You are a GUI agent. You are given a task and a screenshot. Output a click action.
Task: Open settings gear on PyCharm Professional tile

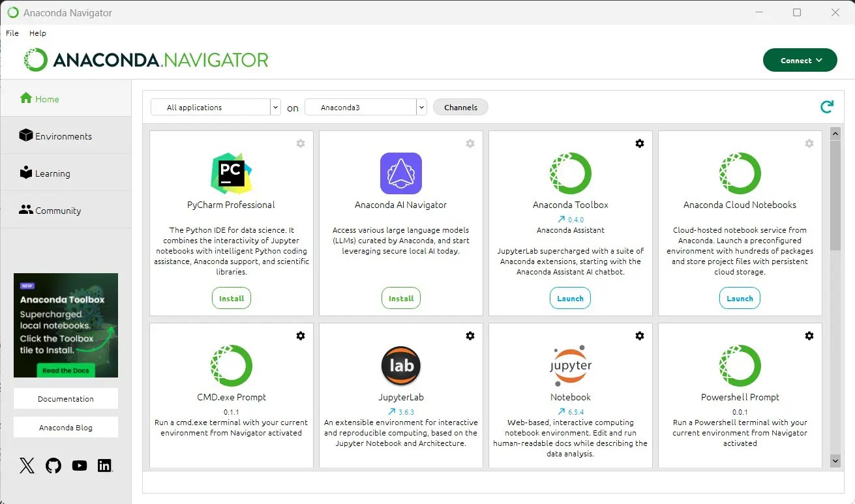tap(301, 143)
